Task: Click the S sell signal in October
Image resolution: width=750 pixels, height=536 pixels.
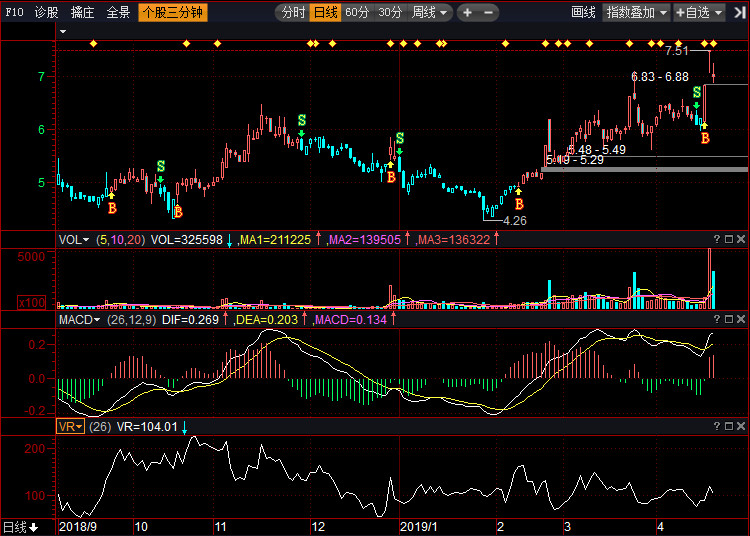Action: pyautogui.click(x=161, y=166)
